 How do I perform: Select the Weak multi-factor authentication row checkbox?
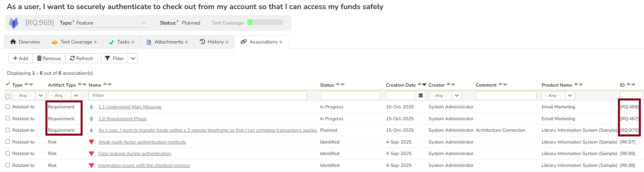pyautogui.click(x=8, y=142)
